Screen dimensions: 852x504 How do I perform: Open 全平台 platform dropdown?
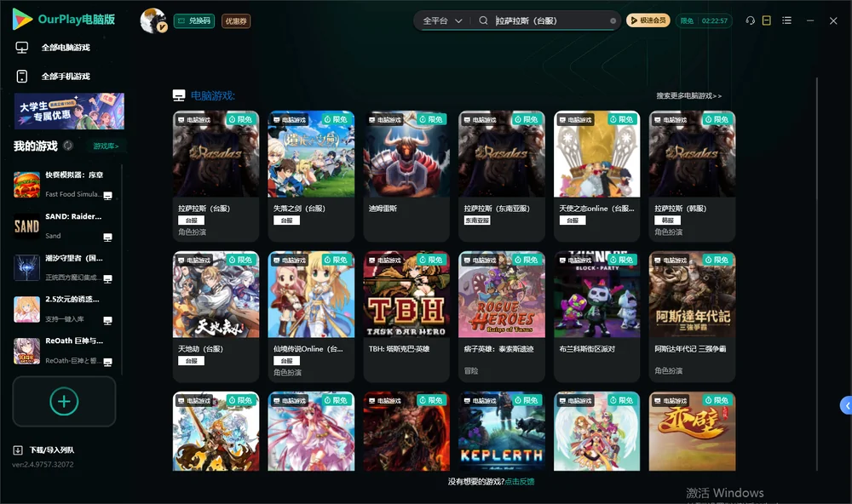442,20
